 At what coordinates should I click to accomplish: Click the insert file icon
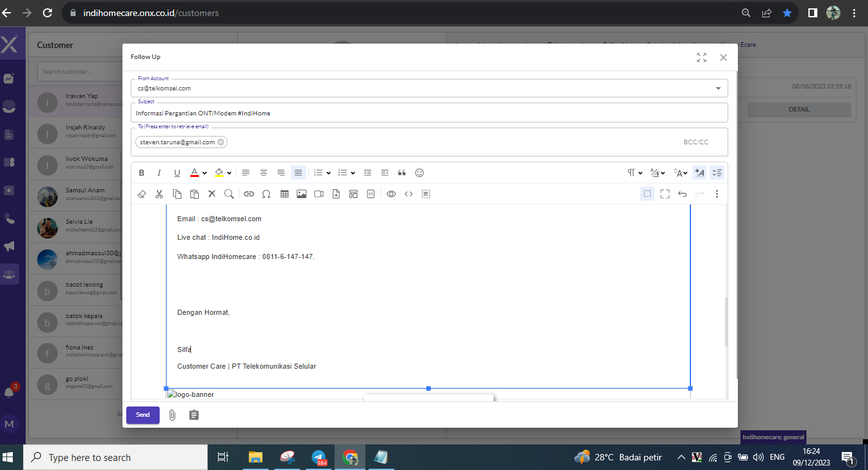336,194
